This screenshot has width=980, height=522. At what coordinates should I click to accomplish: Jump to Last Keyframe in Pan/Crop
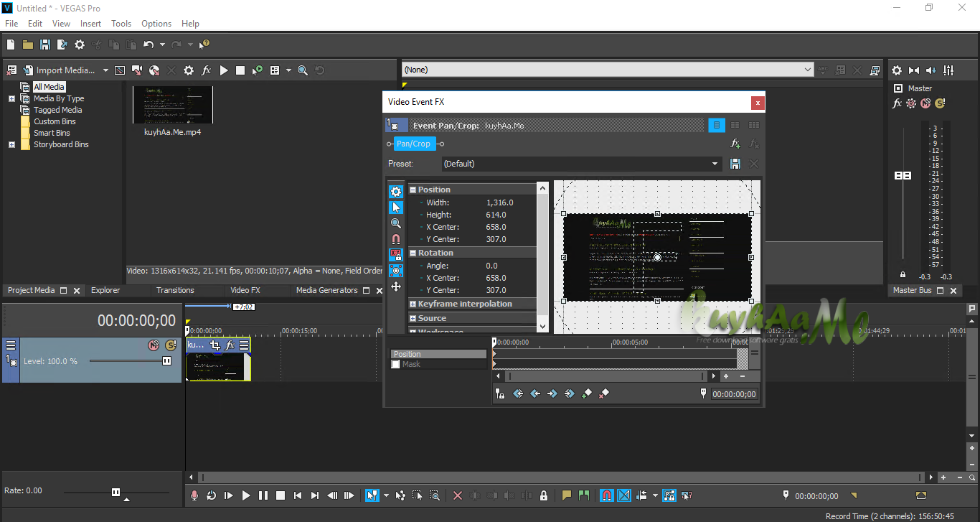[x=570, y=393]
